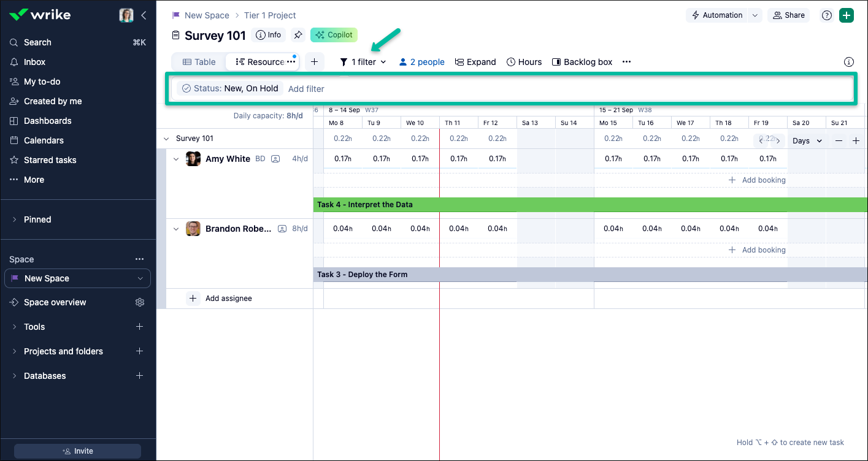Image resolution: width=868 pixels, height=461 pixels.
Task: Zoom in timeline with plus icon
Action: tap(856, 141)
